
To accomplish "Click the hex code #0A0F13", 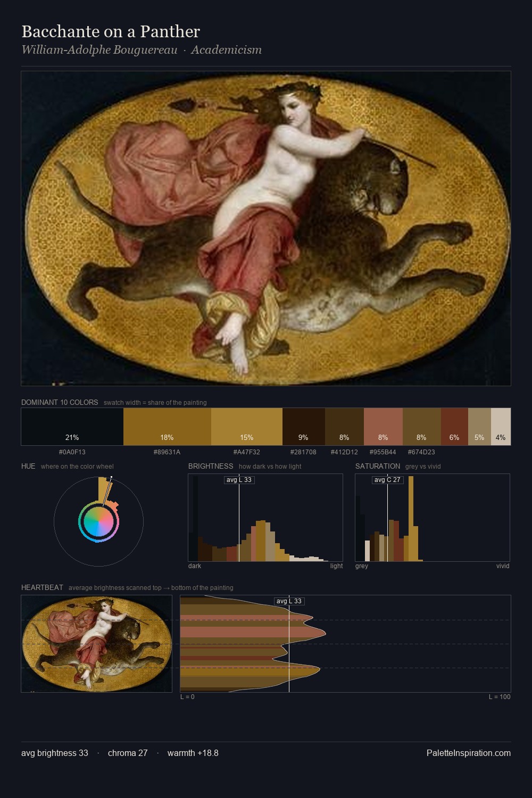I will pos(72,452).
